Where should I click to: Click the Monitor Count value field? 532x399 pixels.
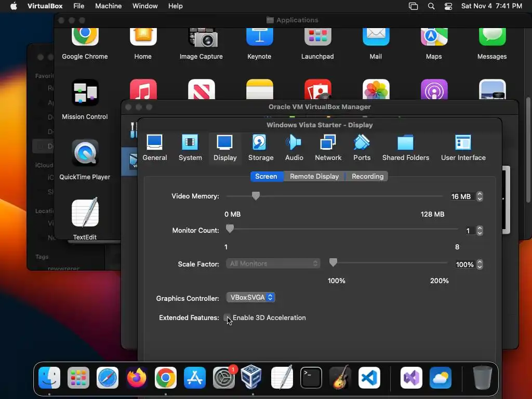point(470,231)
